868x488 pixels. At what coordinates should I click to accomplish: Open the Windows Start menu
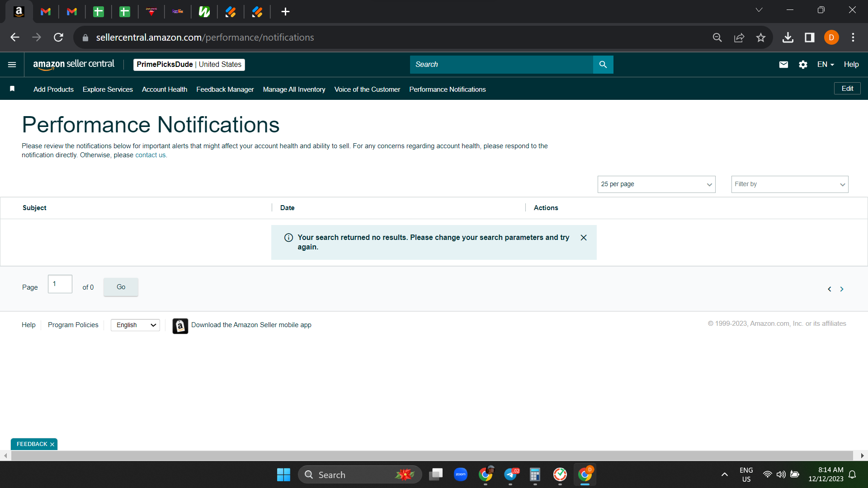[283, 475]
